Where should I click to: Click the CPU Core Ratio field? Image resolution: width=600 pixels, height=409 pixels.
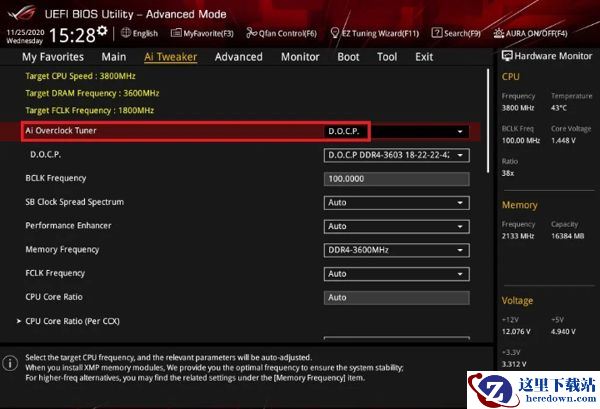(396, 297)
